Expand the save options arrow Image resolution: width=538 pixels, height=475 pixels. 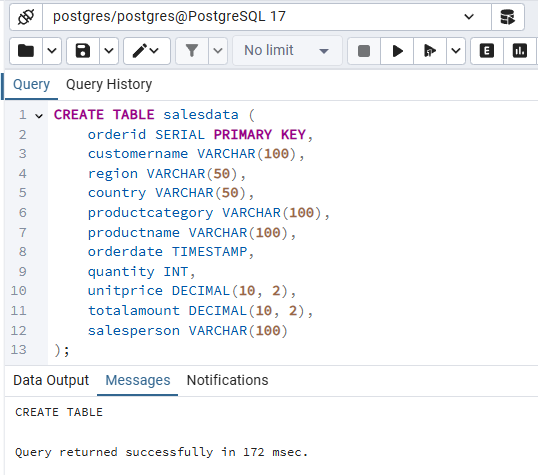point(109,51)
